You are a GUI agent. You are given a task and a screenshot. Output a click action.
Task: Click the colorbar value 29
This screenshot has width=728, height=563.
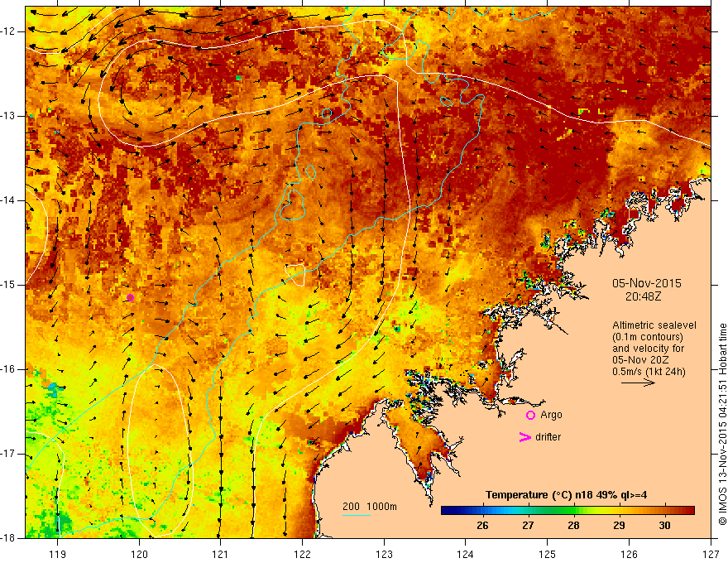pos(619,526)
